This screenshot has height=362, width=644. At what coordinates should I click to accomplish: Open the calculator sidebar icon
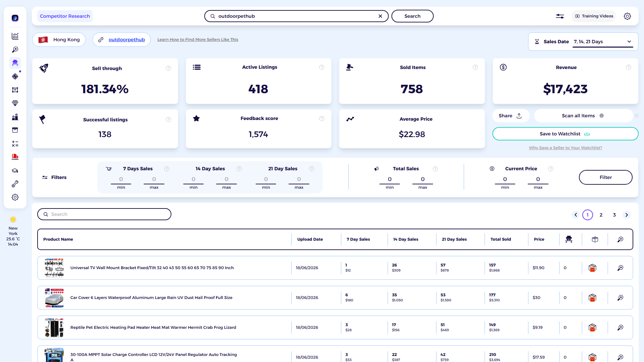(x=15, y=144)
